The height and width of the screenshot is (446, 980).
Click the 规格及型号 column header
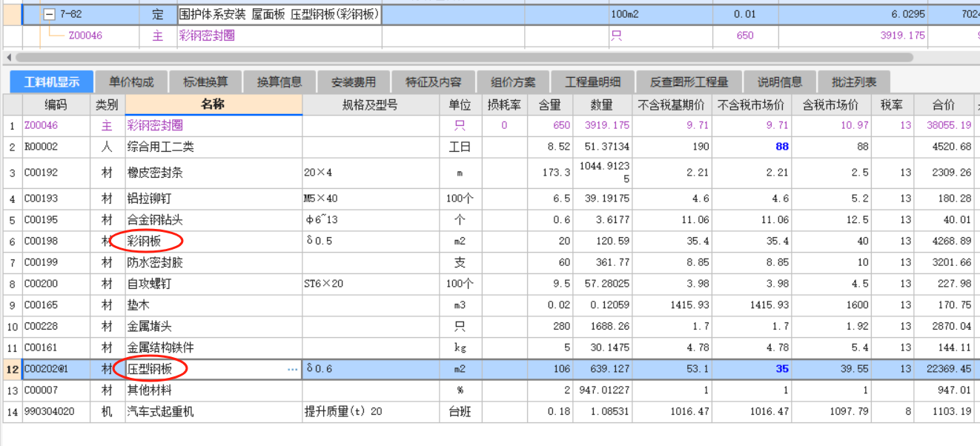click(370, 104)
